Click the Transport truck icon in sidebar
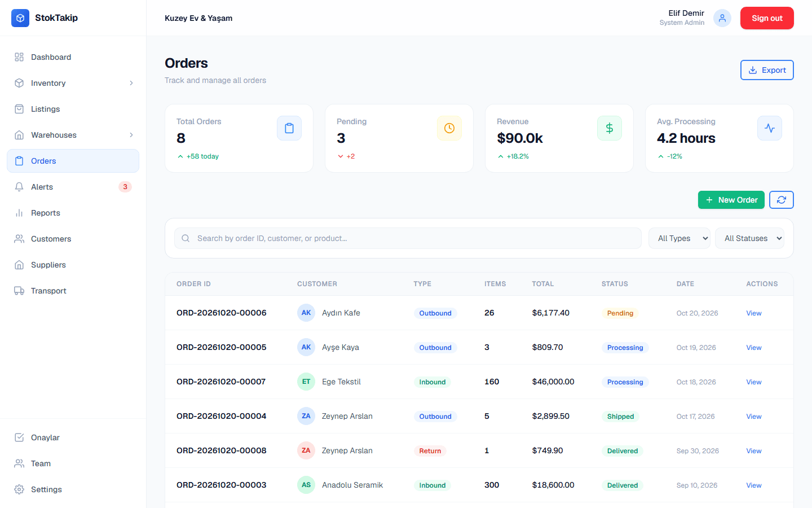 (x=19, y=291)
